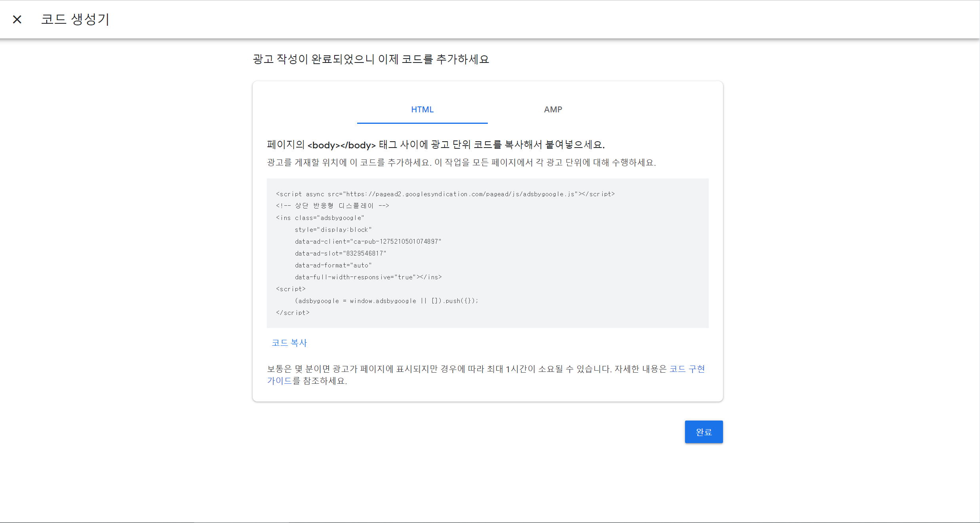Image resolution: width=980 pixels, height=523 pixels.
Task: Click the closing </script> tag line
Action: click(x=293, y=313)
